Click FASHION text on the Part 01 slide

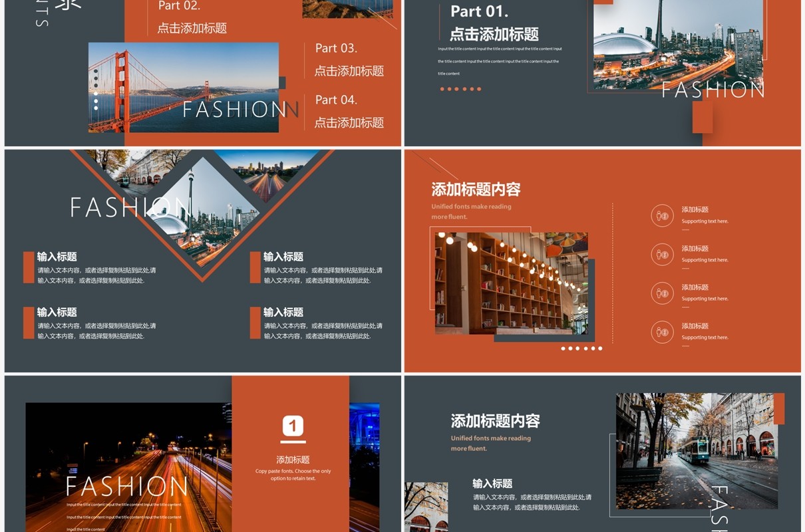(x=713, y=90)
